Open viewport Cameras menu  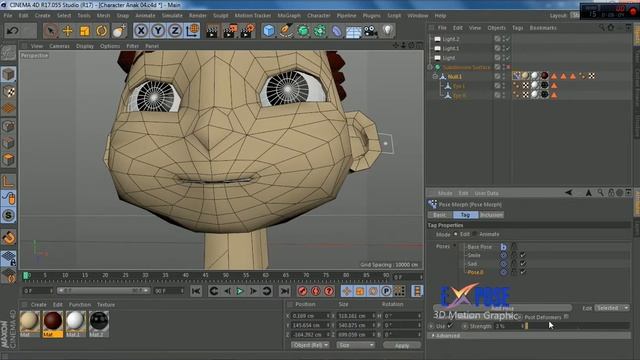coord(59,46)
